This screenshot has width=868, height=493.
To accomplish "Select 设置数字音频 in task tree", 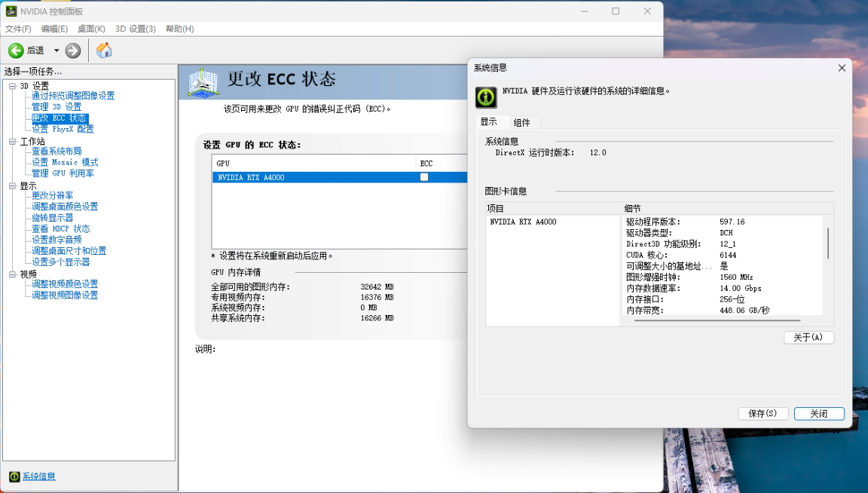I will pyautogui.click(x=57, y=240).
